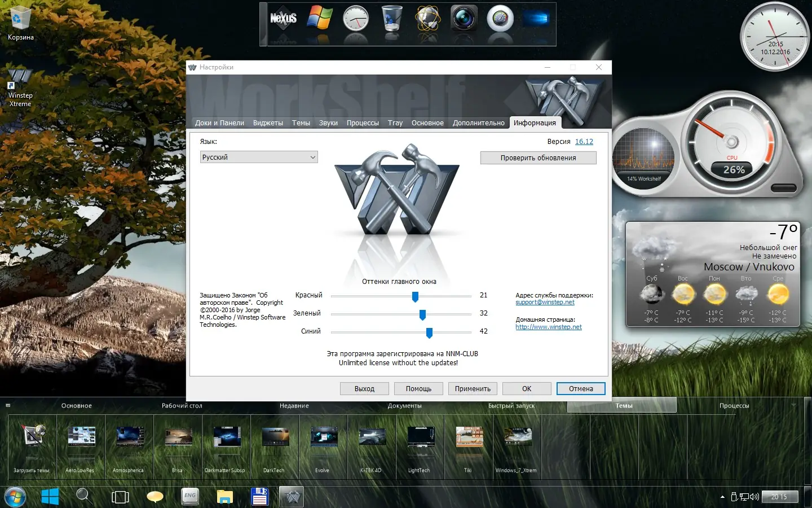
Task: Click the Отмена button
Action: pos(581,389)
